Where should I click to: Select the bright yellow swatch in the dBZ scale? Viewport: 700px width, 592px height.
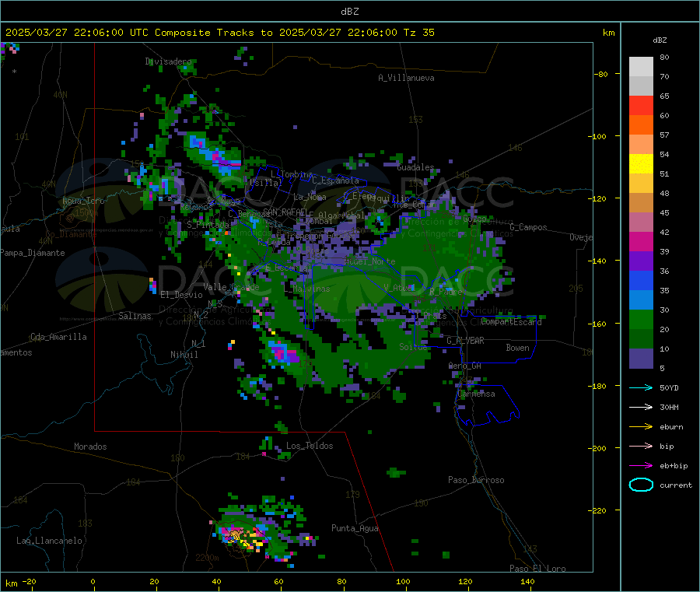[x=641, y=164]
